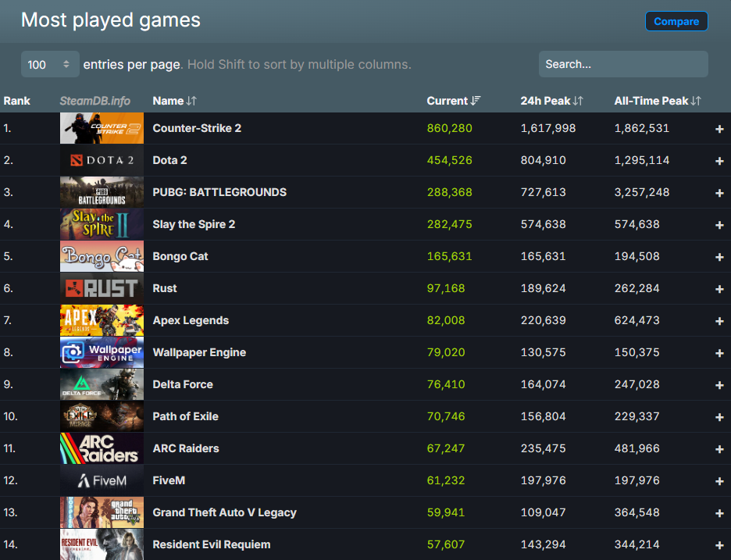Click the plus icon for Resident Evil Requiem

(x=719, y=545)
